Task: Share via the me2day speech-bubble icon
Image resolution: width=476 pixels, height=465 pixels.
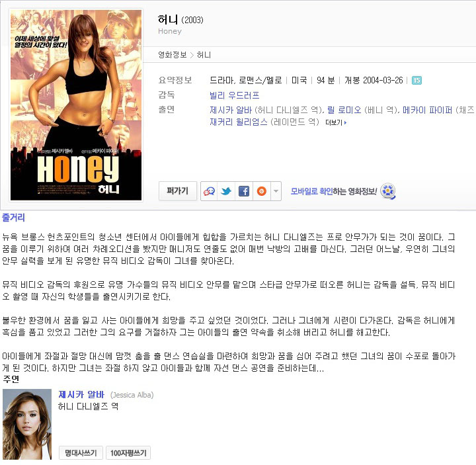Action: pos(209,191)
